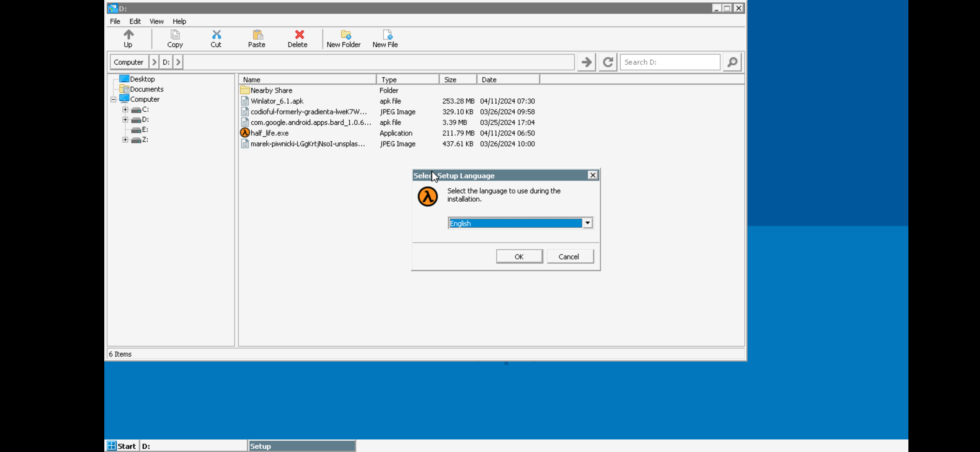Click the Edit menu item
The height and width of the screenshot is (452, 980).
(x=134, y=21)
